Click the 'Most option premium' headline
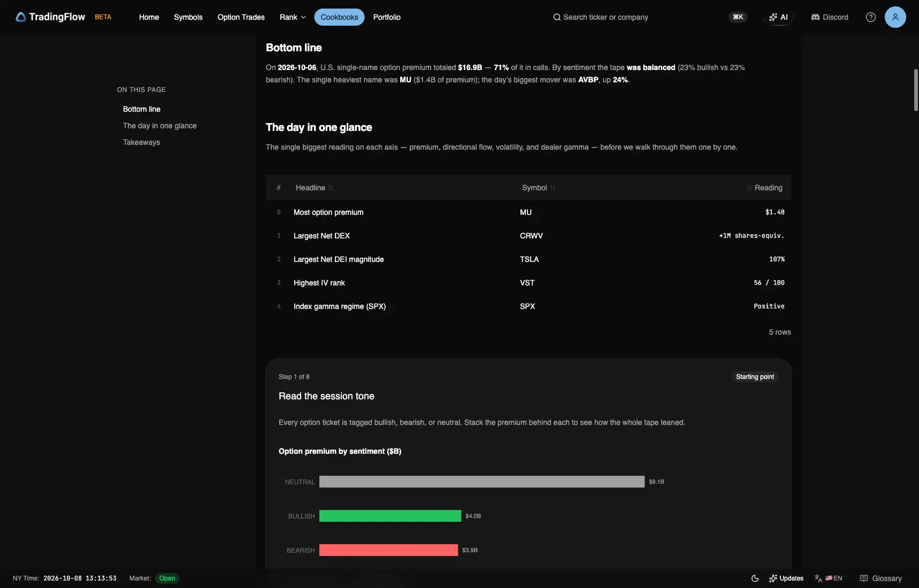Image resolution: width=919 pixels, height=588 pixels. point(328,212)
